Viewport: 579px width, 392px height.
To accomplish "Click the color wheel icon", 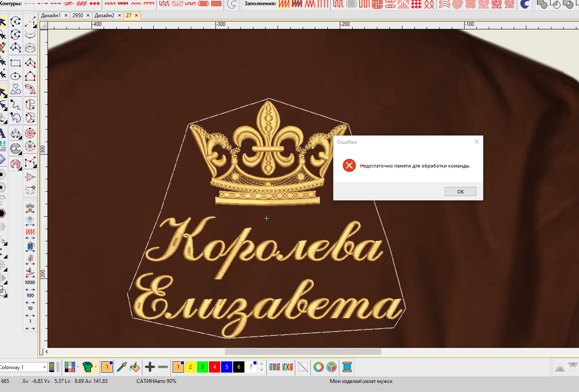I will [318, 367].
